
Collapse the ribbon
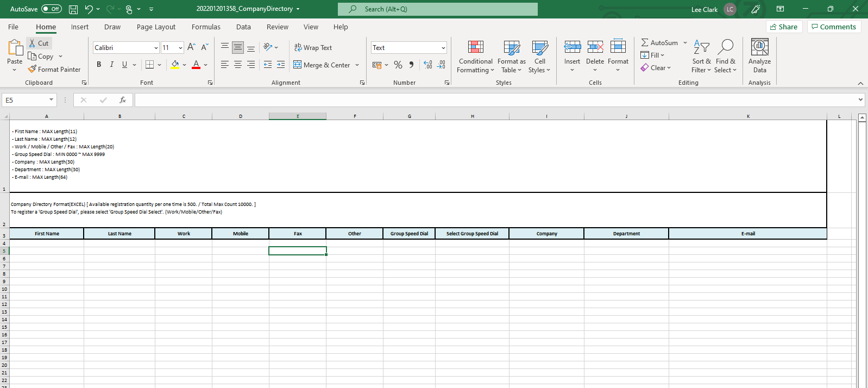click(x=860, y=83)
